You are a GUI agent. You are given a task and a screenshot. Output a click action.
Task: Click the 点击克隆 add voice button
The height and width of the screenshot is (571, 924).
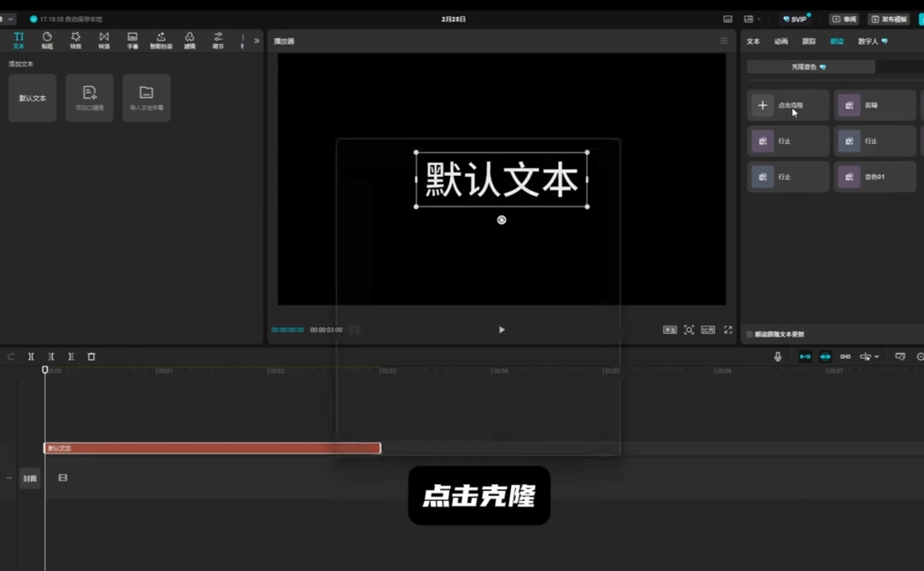788,105
